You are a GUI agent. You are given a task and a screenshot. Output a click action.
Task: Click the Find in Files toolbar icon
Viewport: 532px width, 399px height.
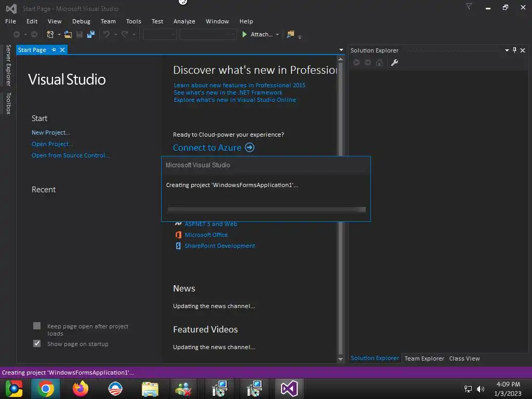(290, 34)
